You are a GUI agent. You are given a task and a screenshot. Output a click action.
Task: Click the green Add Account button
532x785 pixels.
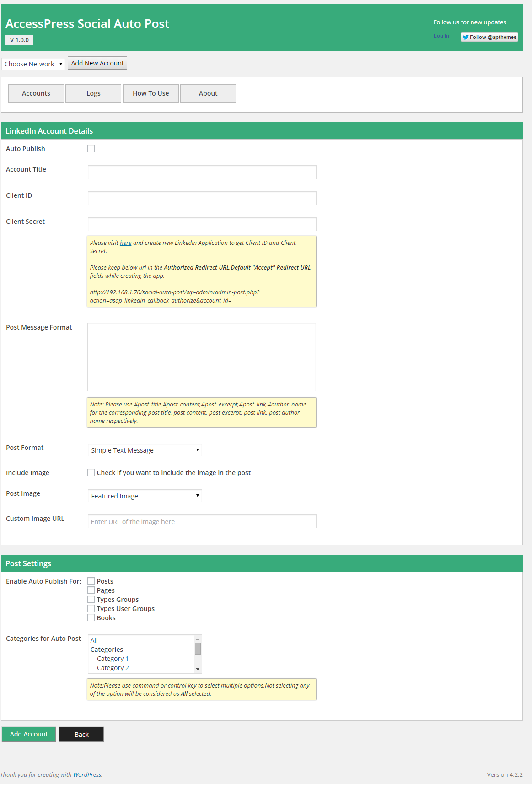pyautogui.click(x=29, y=734)
